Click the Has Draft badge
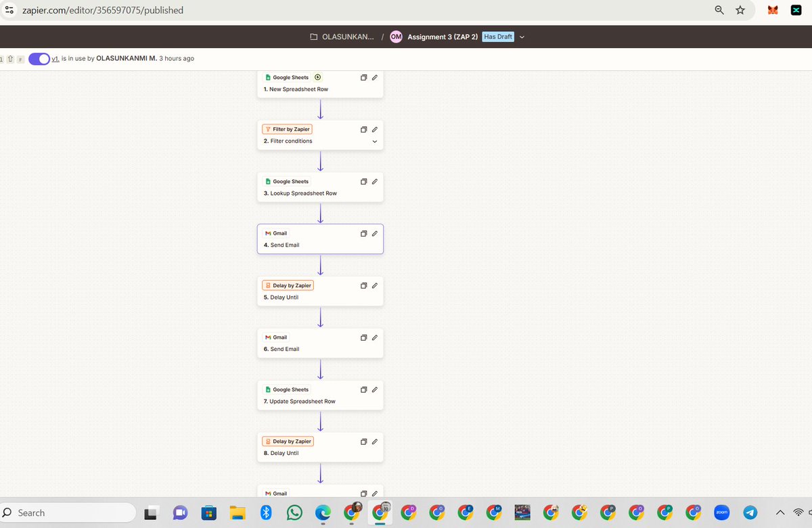The image size is (812, 528). (498, 37)
